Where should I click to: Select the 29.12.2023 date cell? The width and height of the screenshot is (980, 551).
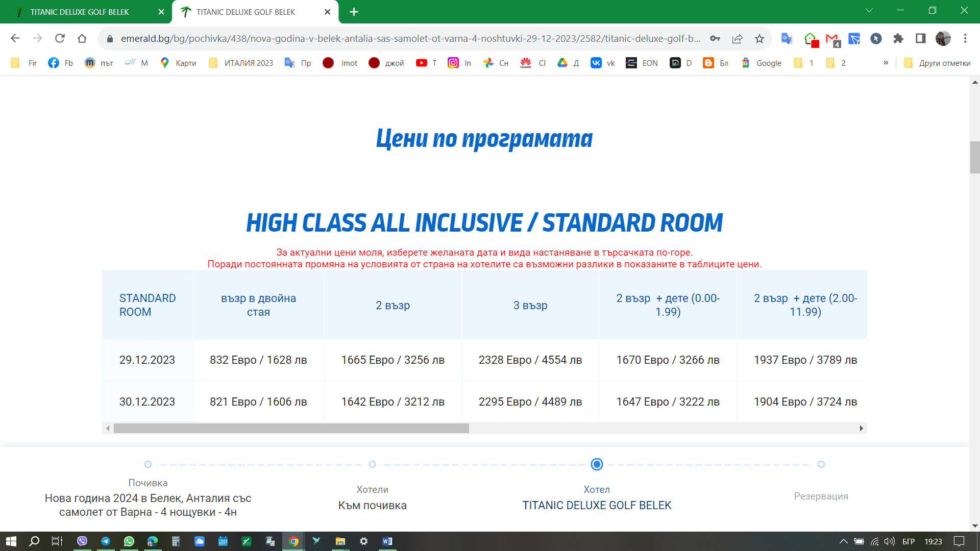(x=147, y=360)
